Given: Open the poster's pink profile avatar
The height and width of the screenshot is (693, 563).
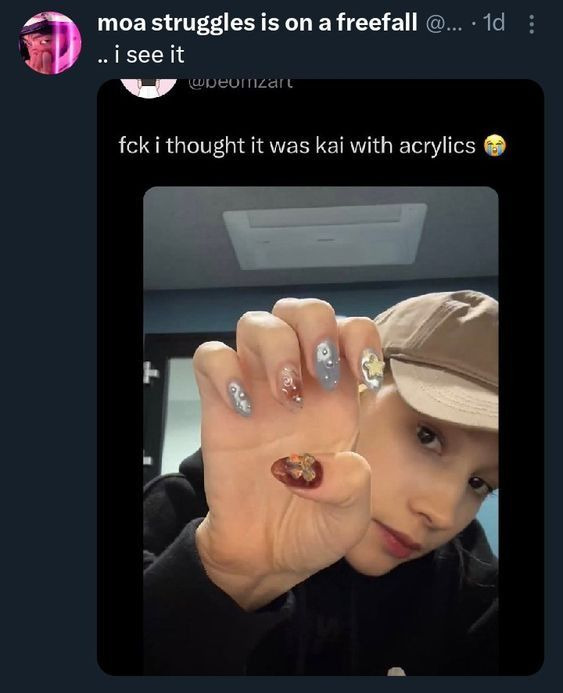Looking at the screenshot, I should click(x=50, y=42).
